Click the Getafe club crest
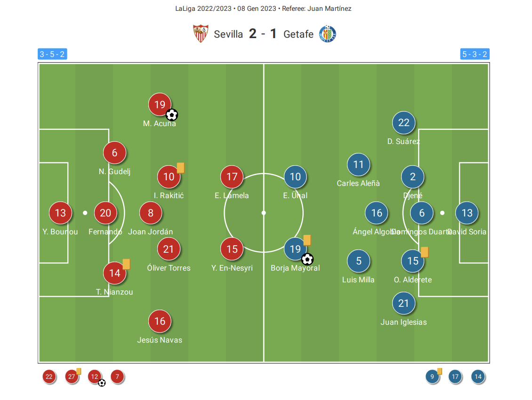Image resolution: width=532 pixels, height=400 pixels. click(327, 34)
